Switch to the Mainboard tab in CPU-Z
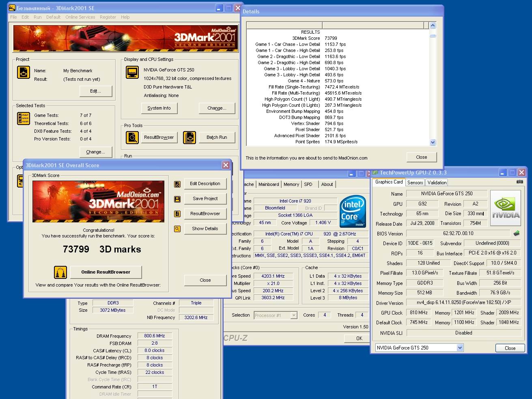532x399 pixels. point(269,184)
